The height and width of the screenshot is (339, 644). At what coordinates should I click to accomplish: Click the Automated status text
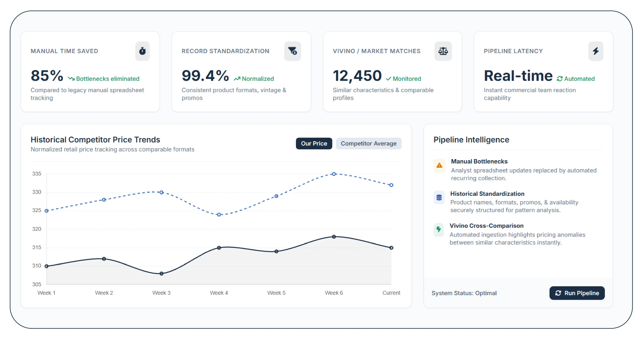click(x=579, y=79)
